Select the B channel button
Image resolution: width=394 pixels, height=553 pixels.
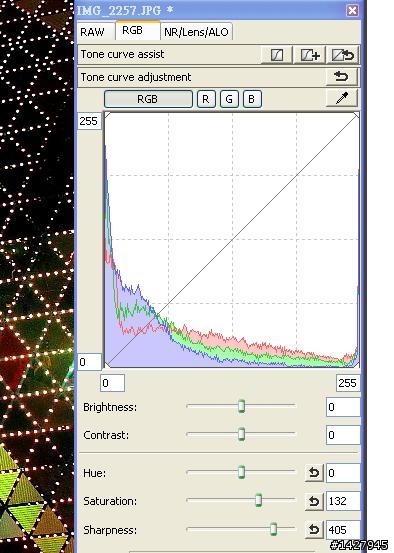click(x=252, y=99)
